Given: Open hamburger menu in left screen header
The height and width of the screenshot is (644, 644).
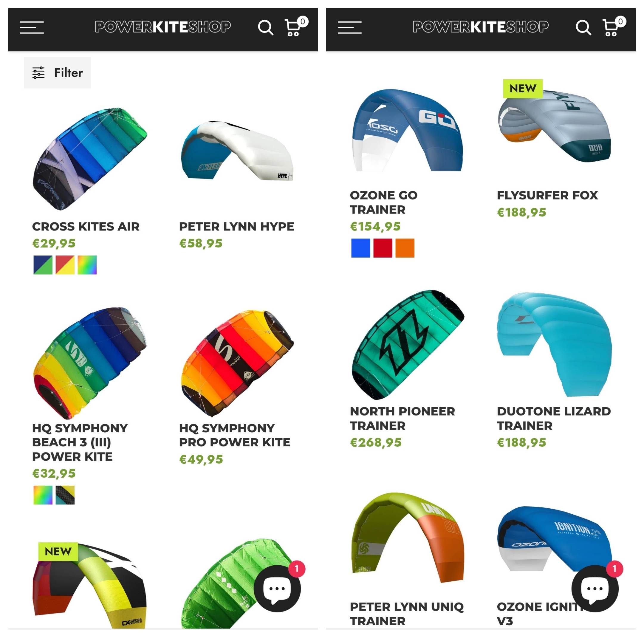Looking at the screenshot, I should pos(32,27).
